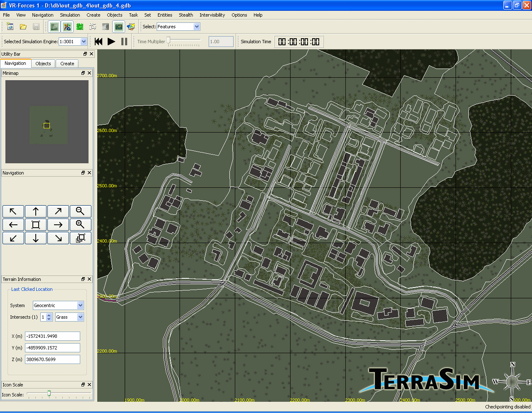The width and height of the screenshot is (532, 413).
Task: Toggle the terrain map display icon
Action: [x=54, y=27]
